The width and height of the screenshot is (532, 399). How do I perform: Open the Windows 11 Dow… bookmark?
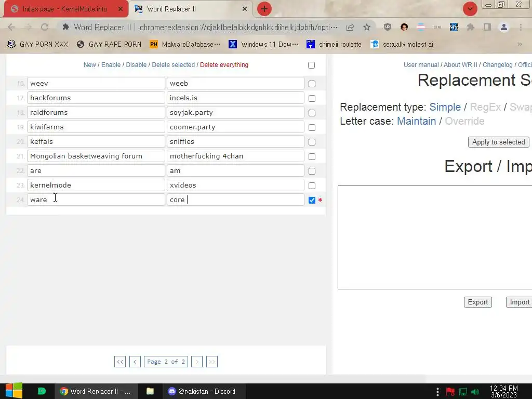click(263, 44)
